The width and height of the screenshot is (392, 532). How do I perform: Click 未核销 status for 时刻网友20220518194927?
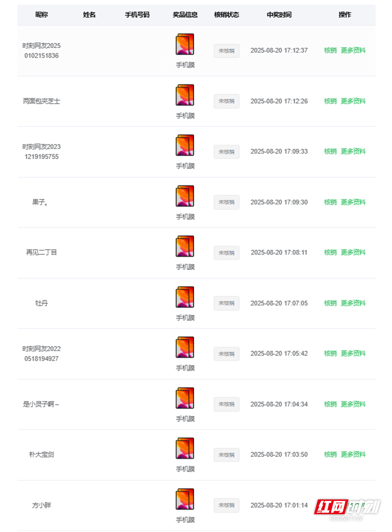coord(227,354)
